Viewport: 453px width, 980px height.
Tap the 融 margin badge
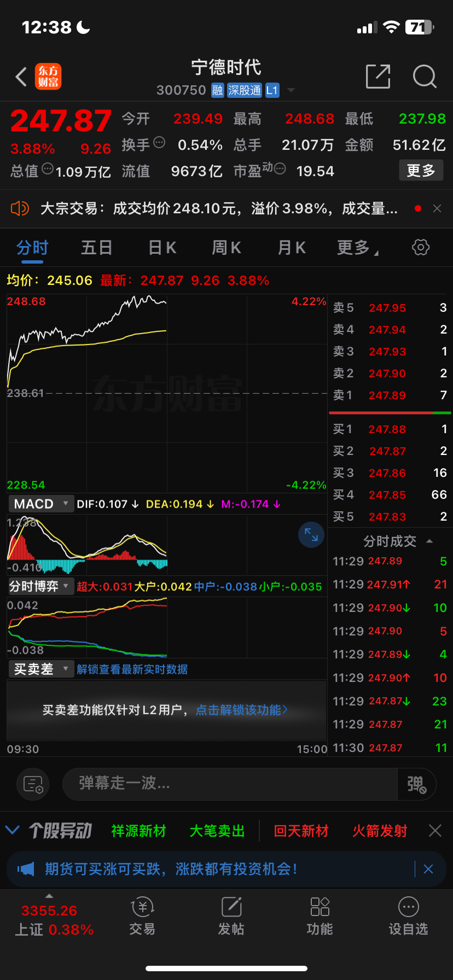(218, 90)
